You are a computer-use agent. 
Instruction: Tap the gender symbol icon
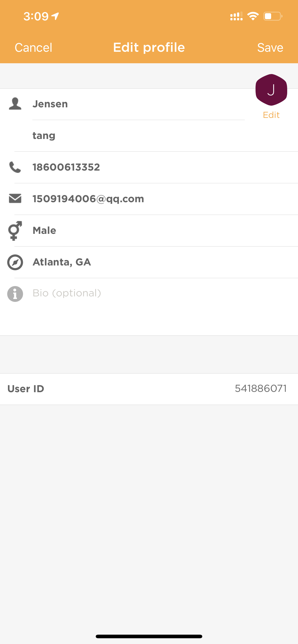point(15,230)
